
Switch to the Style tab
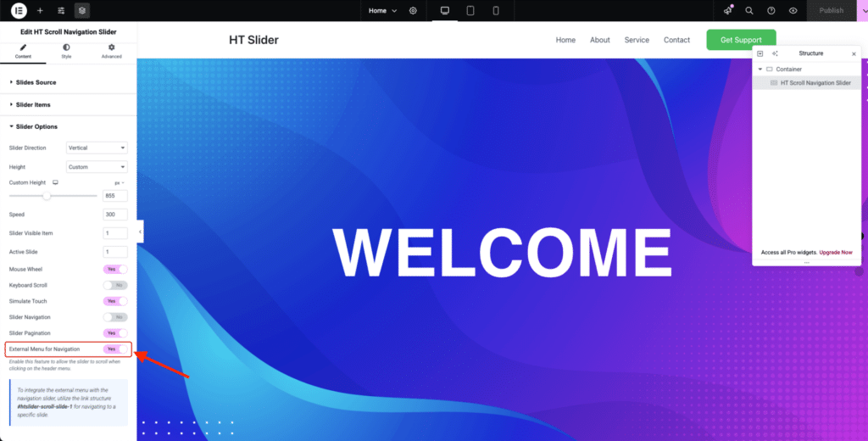(67, 51)
